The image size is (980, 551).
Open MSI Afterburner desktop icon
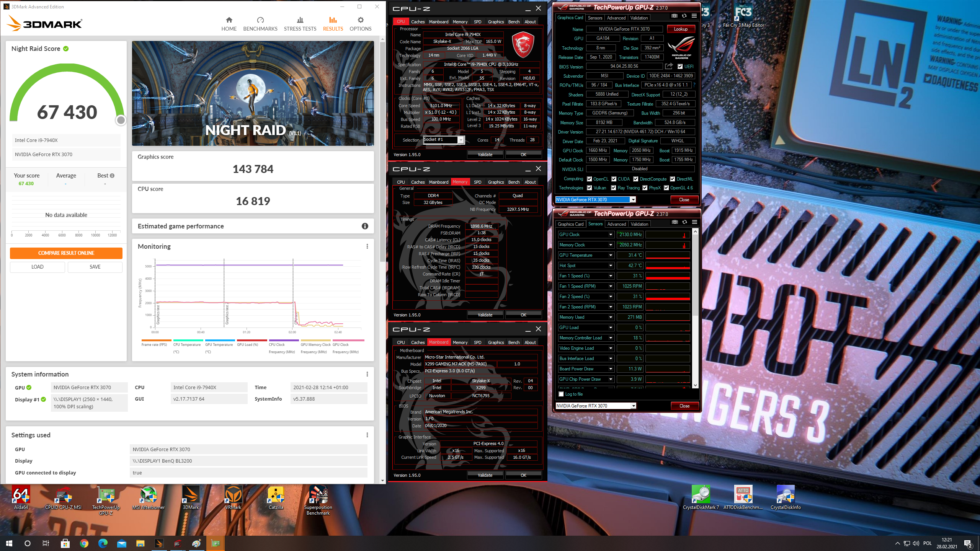click(x=149, y=497)
